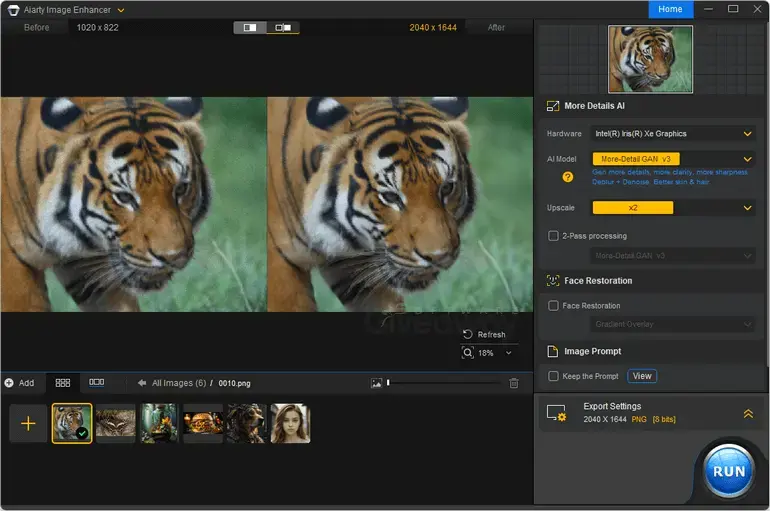Viewport: 770px width, 511px height.
Task: Enable Keep the Prompt checkbox
Action: [x=553, y=376]
